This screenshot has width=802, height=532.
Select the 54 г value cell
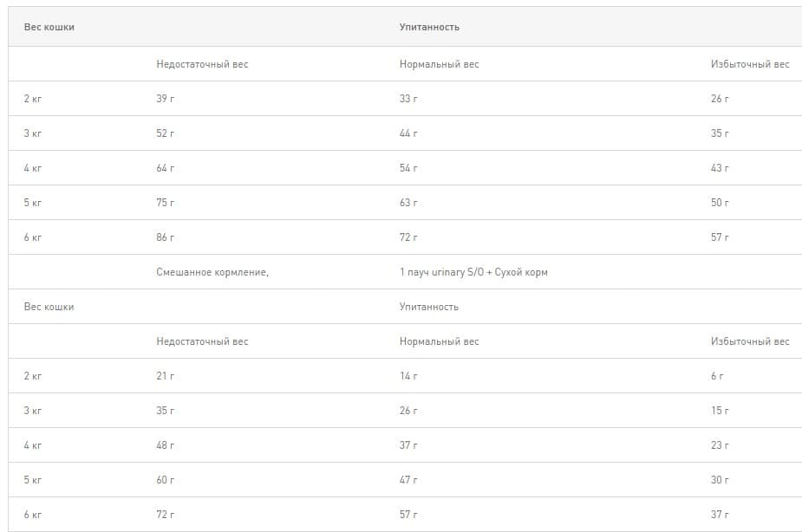tap(408, 168)
